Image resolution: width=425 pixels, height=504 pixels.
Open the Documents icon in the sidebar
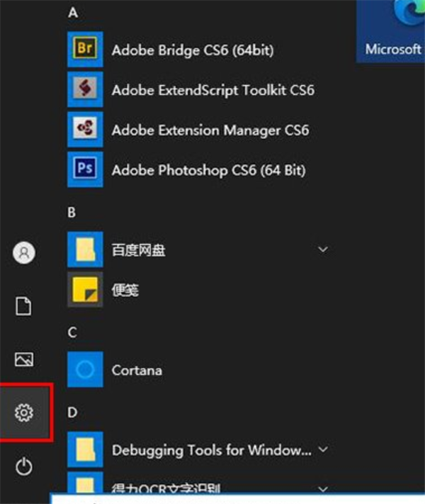(24, 306)
